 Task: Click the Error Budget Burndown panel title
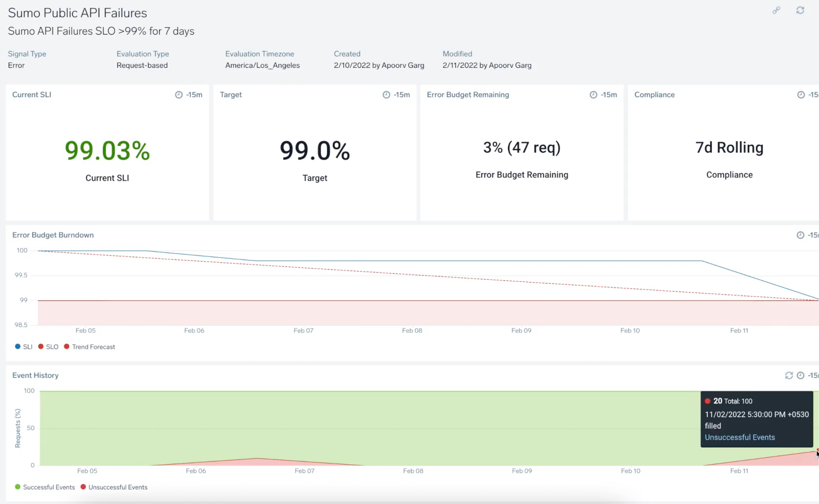click(53, 234)
